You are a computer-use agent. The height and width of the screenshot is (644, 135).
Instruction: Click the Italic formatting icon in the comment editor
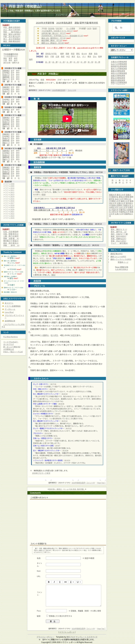click(54, 582)
